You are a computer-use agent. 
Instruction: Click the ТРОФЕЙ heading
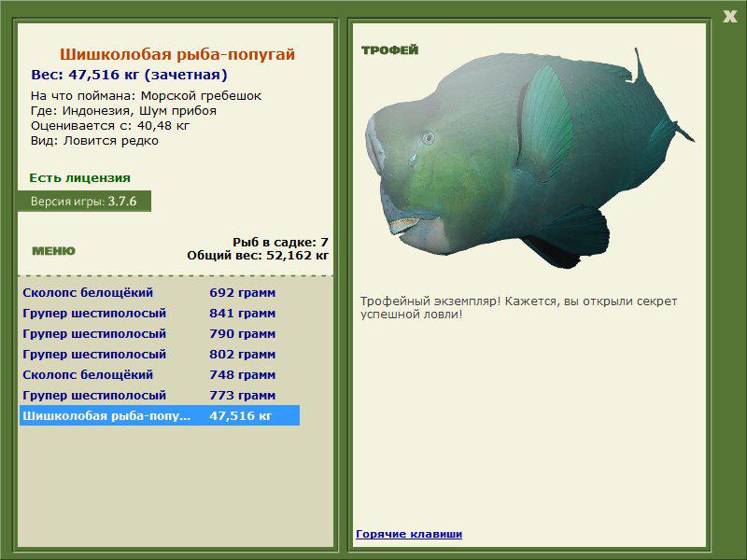[x=389, y=50]
